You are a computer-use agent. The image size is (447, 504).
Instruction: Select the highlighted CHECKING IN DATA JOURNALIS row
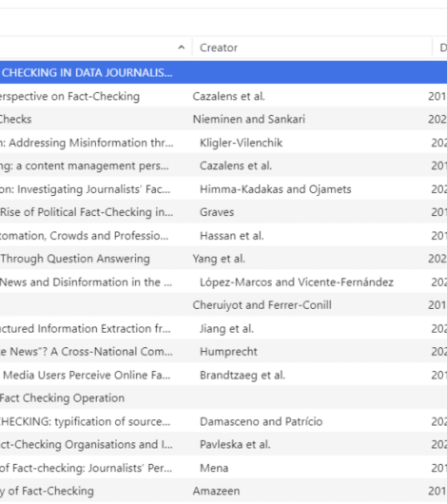tap(223, 72)
